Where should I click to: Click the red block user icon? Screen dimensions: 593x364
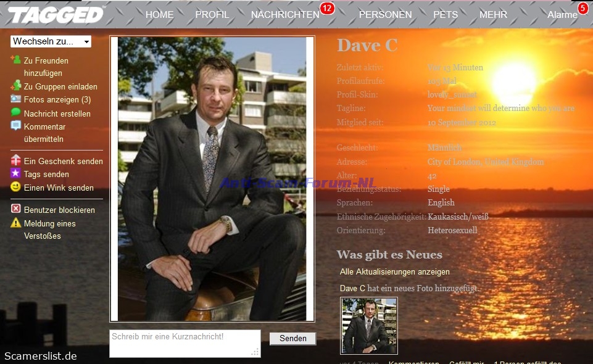tap(16, 209)
